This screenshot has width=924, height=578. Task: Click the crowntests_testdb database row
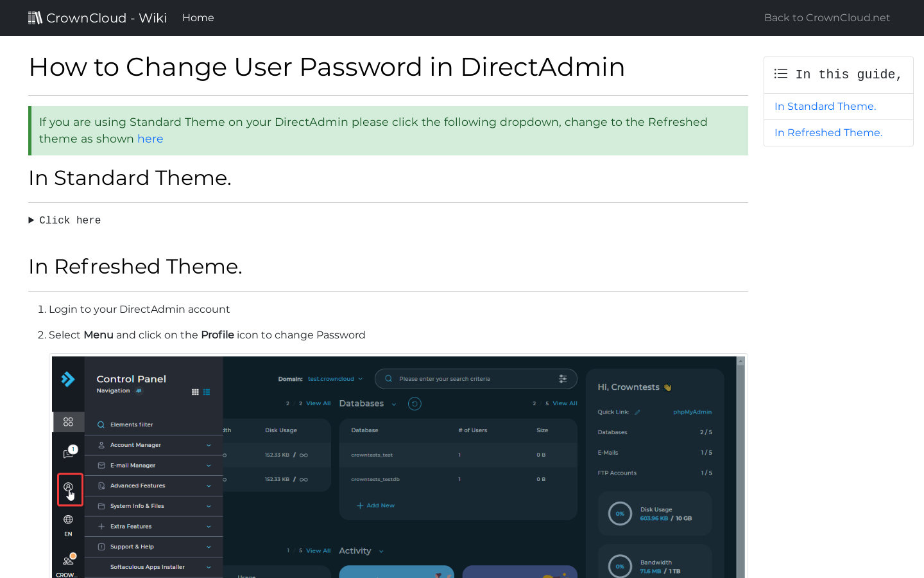(458, 479)
